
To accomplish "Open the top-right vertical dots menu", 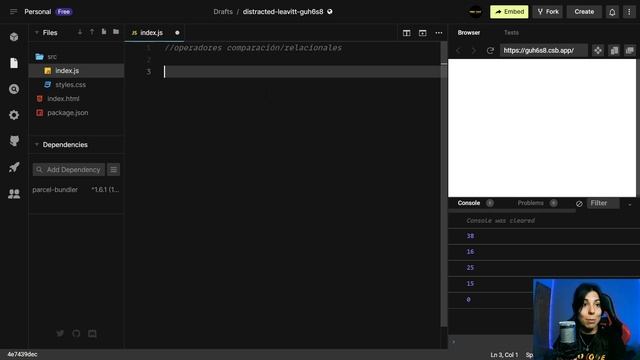I will coord(629,12).
